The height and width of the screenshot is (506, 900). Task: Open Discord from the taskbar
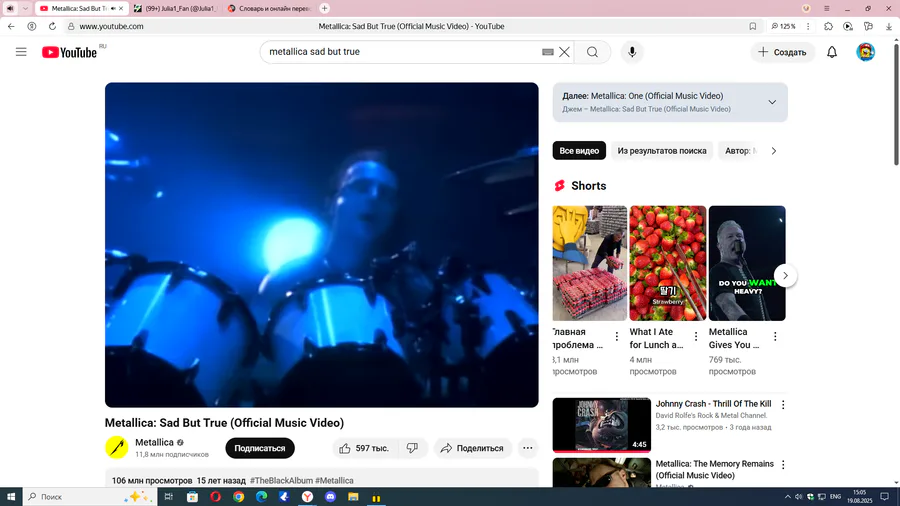click(330, 497)
